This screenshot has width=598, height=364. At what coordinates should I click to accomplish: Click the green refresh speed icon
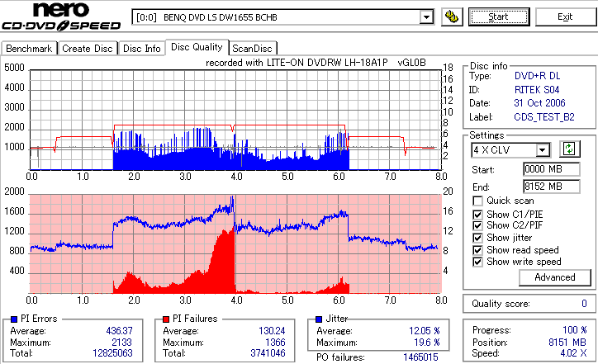click(569, 149)
